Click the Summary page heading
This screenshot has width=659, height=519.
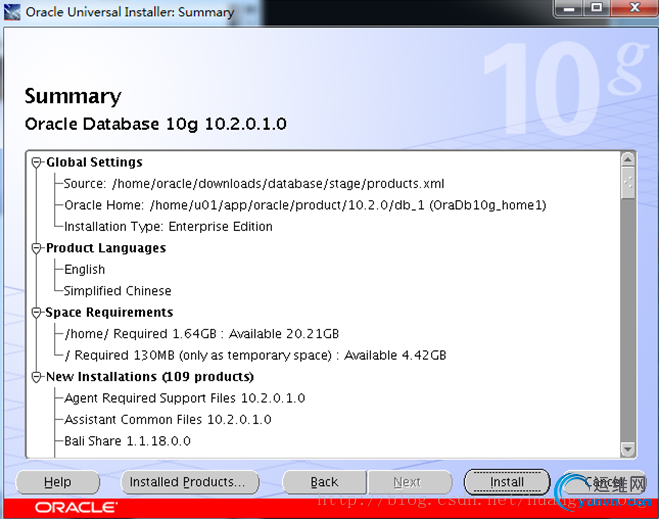73,96
